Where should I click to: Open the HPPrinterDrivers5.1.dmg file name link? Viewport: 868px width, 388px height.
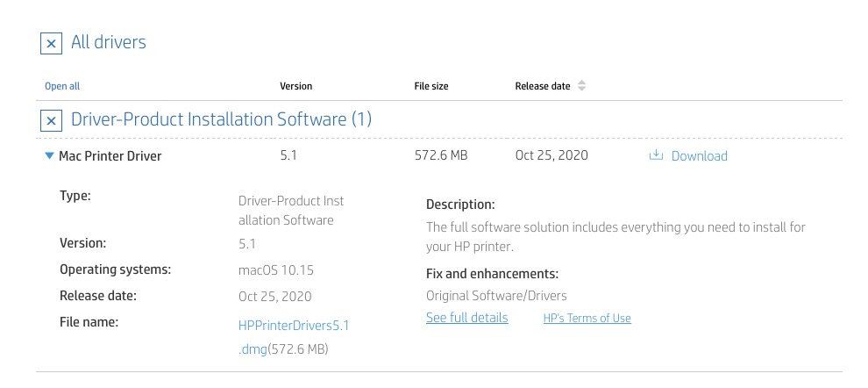pos(294,326)
